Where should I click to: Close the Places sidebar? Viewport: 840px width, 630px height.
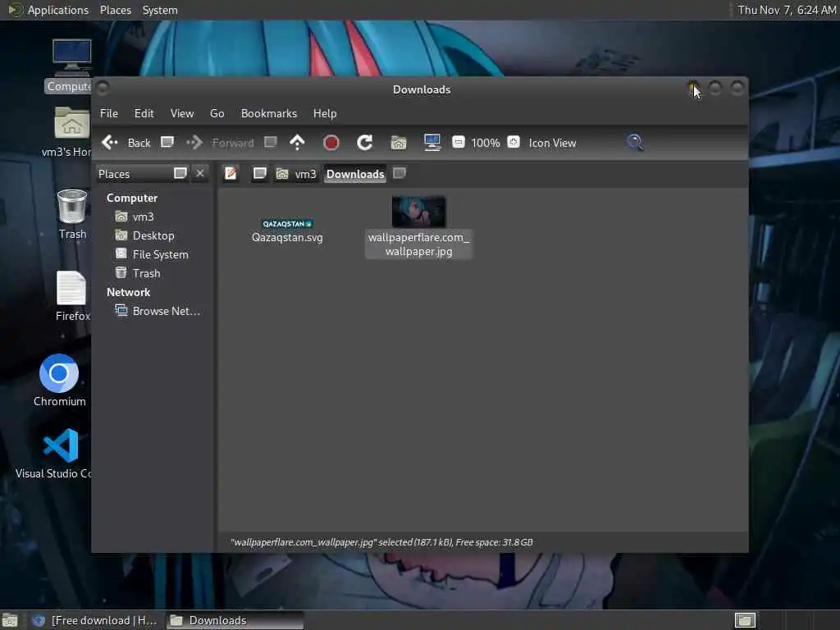[x=200, y=173]
